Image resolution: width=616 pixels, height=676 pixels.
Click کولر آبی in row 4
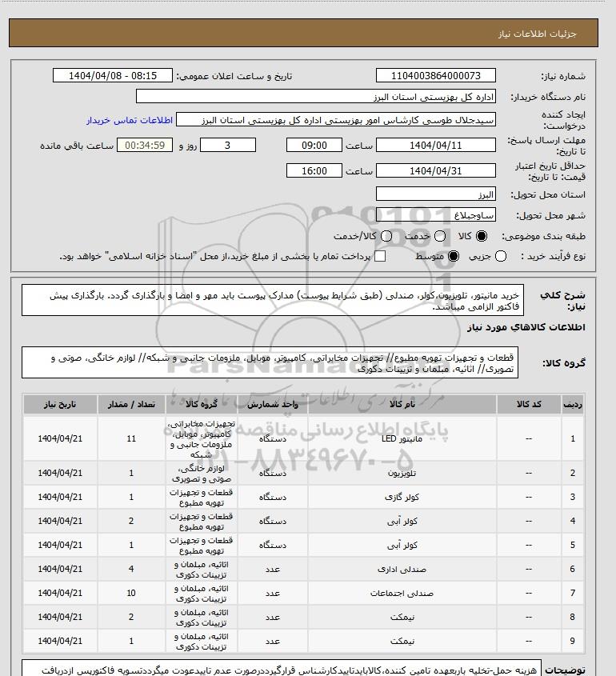(x=402, y=522)
